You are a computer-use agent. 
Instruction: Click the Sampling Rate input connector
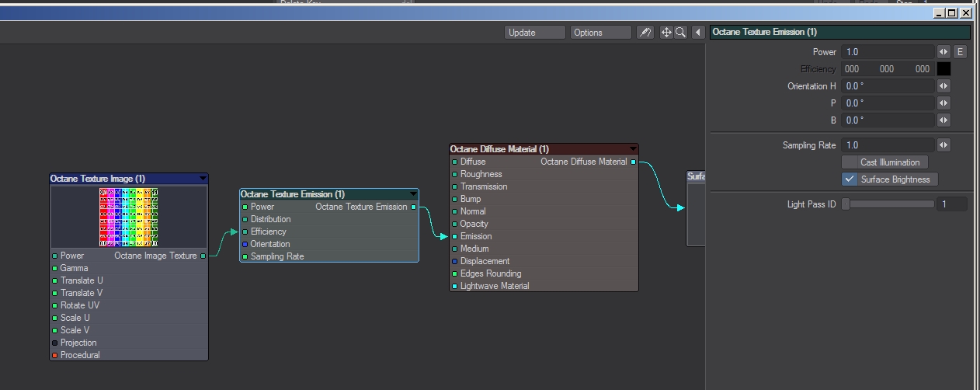coord(245,256)
